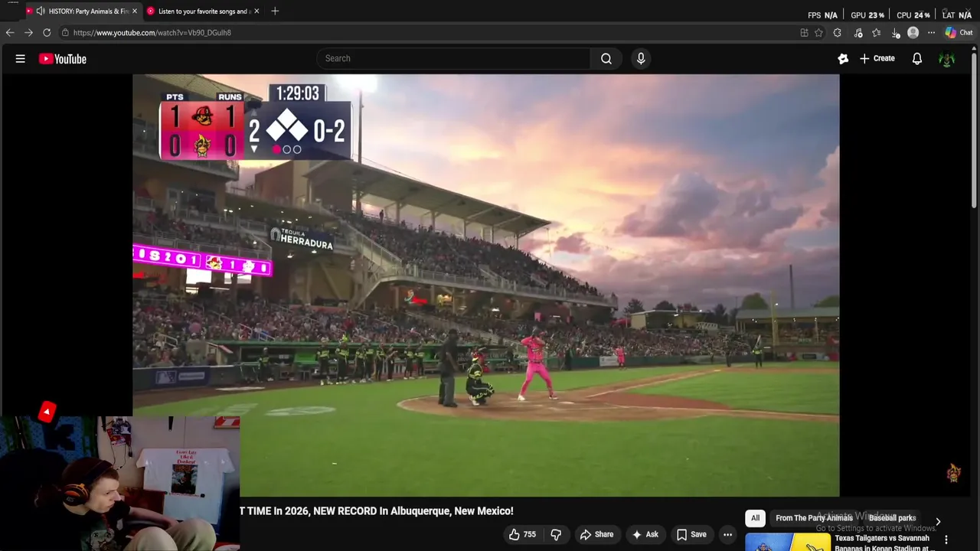Go forward with the browser forward arrow
Image resolution: width=980 pixels, height=551 pixels.
28,32
